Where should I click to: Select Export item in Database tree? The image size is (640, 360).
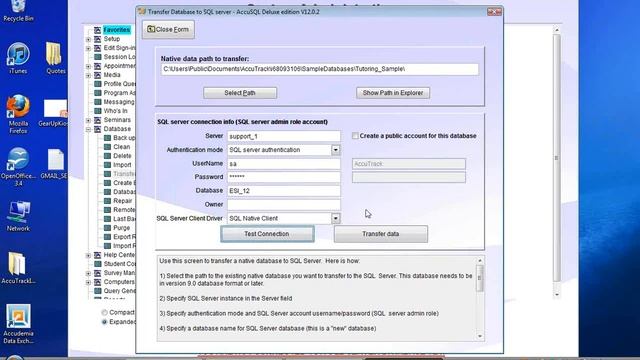124,237
